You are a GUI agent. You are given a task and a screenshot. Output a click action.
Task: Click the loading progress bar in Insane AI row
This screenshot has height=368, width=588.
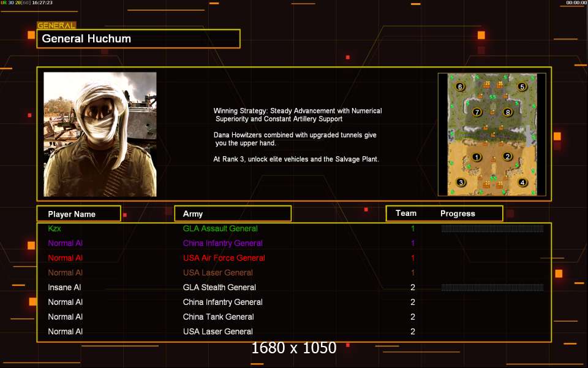click(492, 288)
